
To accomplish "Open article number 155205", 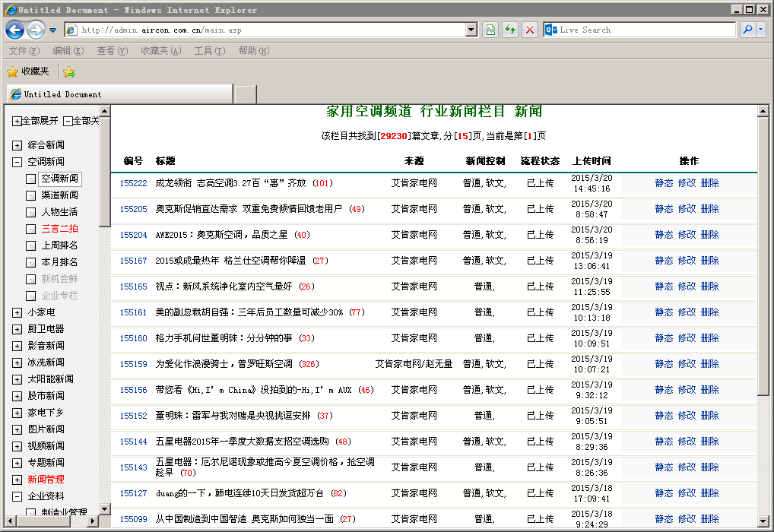I will 133,209.
